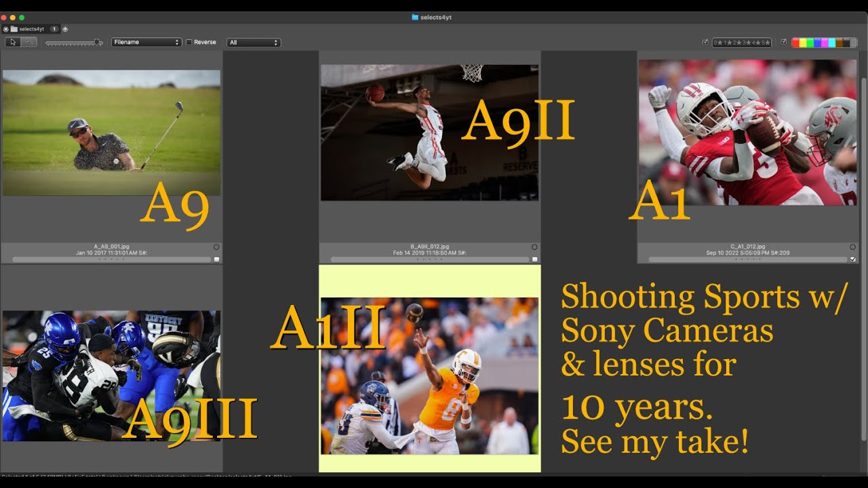Open the color class circle on A_A9_001.jpg
The height and width of the screenshot is (488, 868).
pyautogui.click(x=216, y=247)
